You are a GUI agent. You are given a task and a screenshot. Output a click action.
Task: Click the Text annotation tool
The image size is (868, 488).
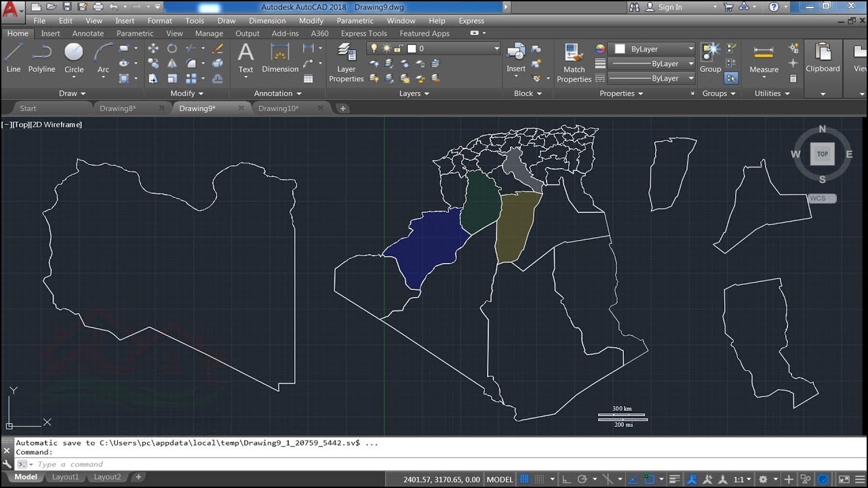coord(245,58)
